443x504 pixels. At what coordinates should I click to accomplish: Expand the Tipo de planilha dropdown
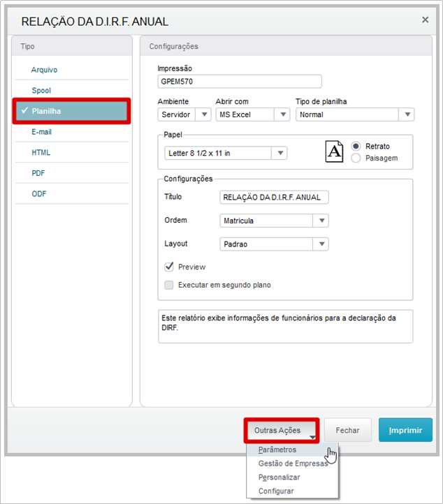coord(355,114)
